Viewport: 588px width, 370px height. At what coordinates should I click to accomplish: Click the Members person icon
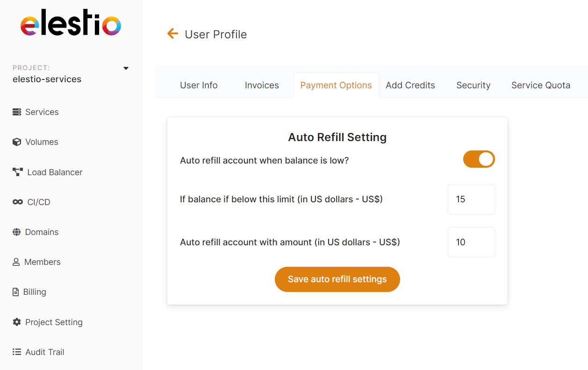coord(16,262)
